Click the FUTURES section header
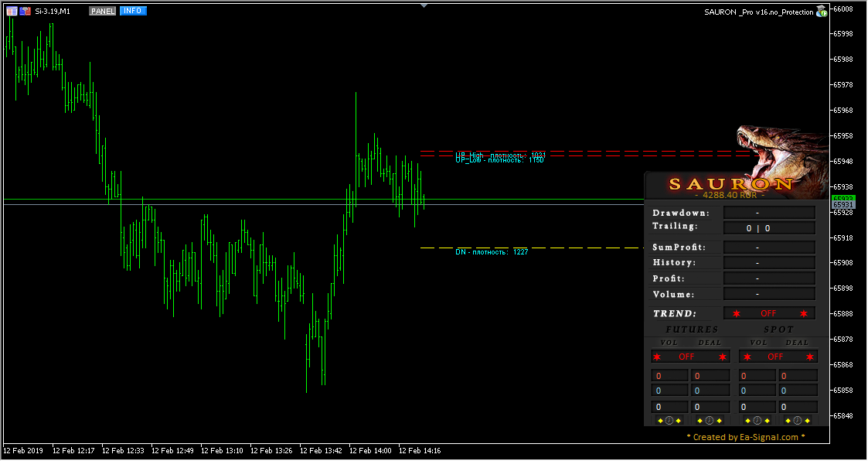 [x=692, y=330]
